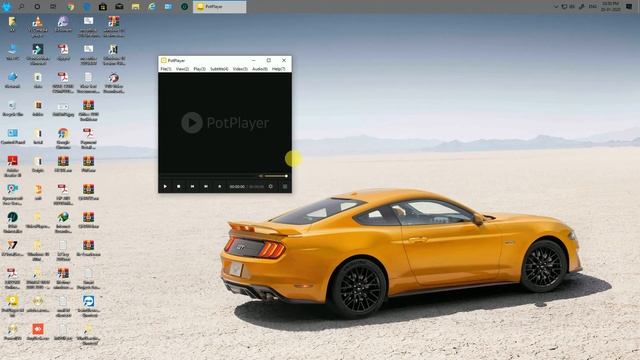
Task: Open the Subtitle menu in PotPlayer
Action: (219, 69)
